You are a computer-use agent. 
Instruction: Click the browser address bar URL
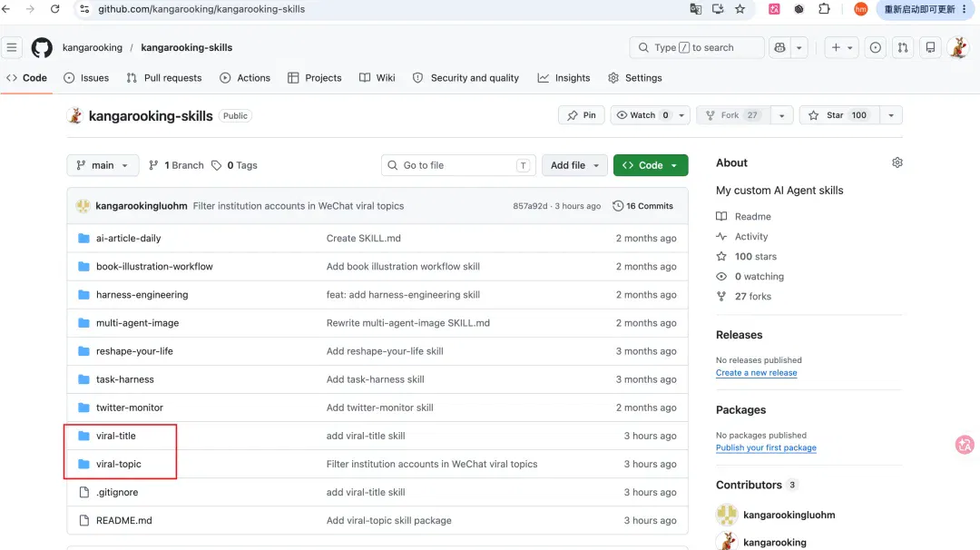coord(201,9)
